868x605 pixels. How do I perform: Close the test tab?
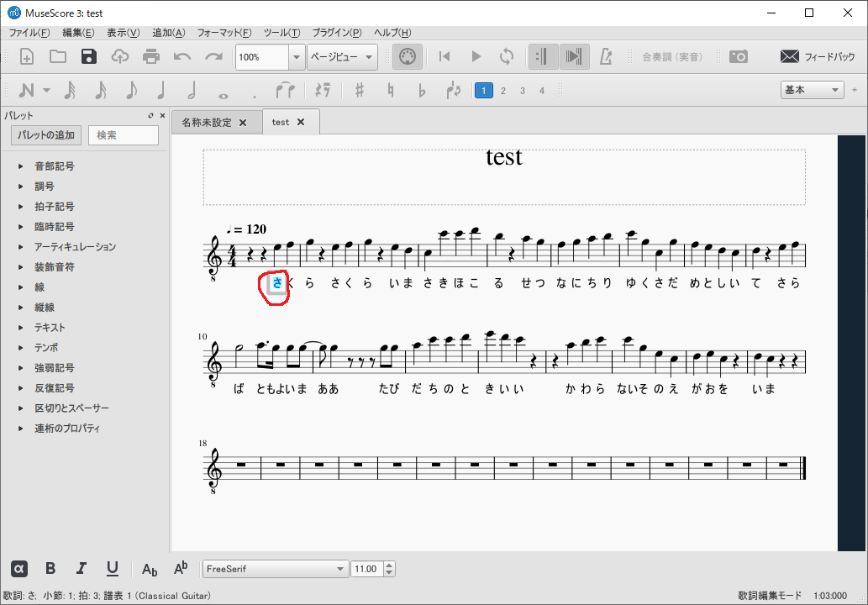(301, 122)
